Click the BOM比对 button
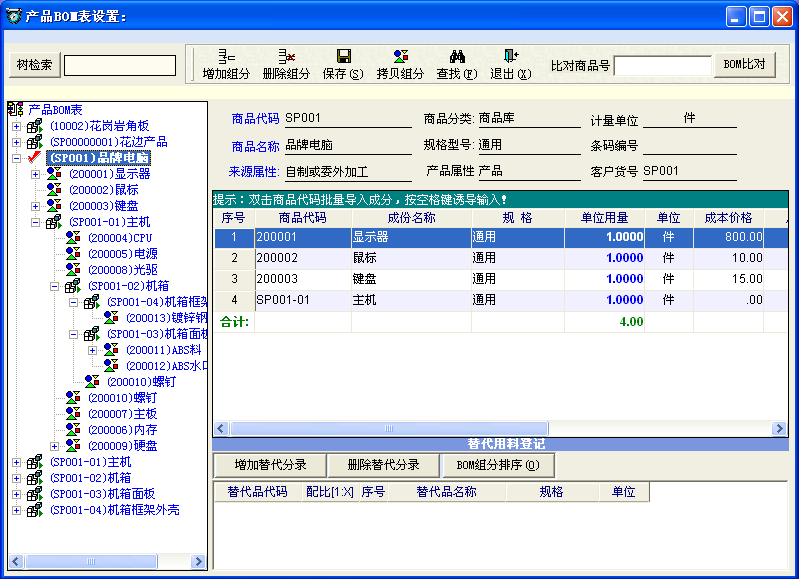The image size is (799, 579). (744, 64)
